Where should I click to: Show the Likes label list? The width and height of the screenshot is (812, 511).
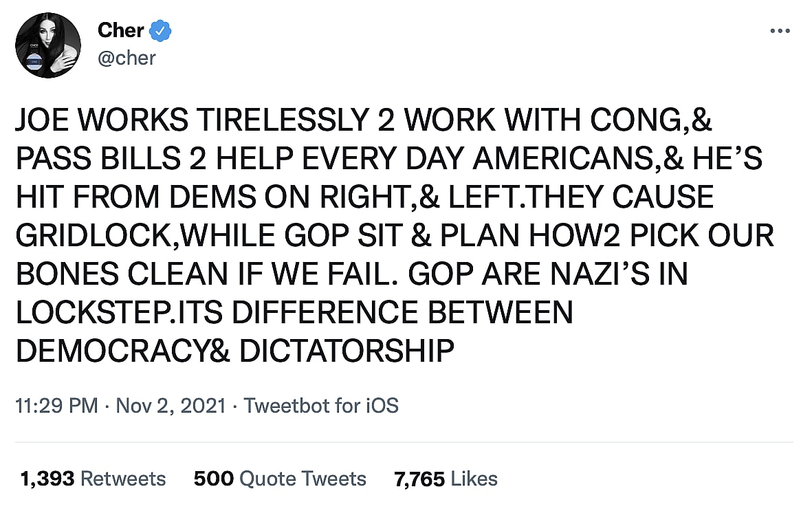pos(474,479)
